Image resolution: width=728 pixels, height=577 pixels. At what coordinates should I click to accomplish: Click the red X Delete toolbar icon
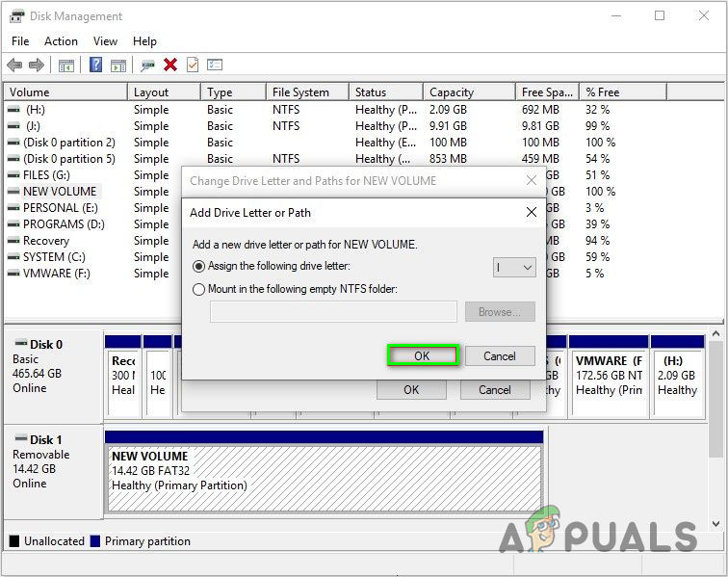pos(170,65)
